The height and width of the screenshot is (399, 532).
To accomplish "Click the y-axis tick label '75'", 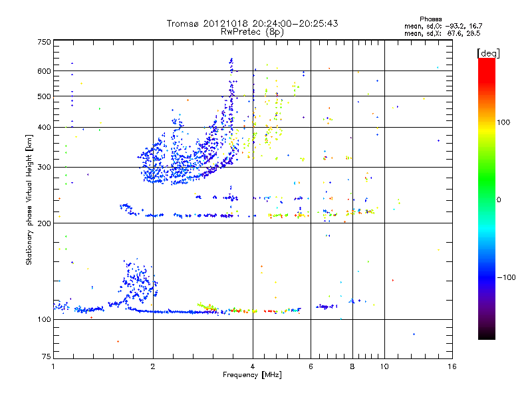I will pyautogui.click(x=47, y=356).
